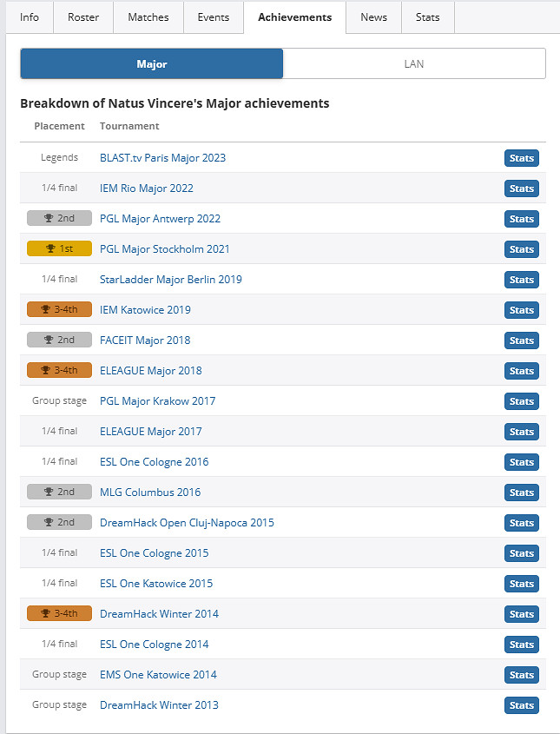
Task: Open the BLAST.tv Paris Major 2023 link
Action: pyautogui.click(x=162, y=157)
